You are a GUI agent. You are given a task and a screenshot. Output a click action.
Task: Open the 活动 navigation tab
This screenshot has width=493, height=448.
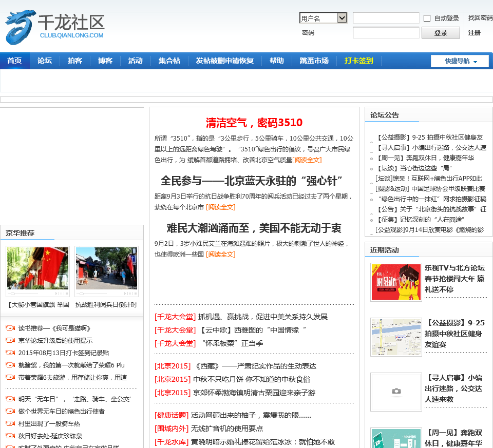pyautogui.click(x=136, y=61)
